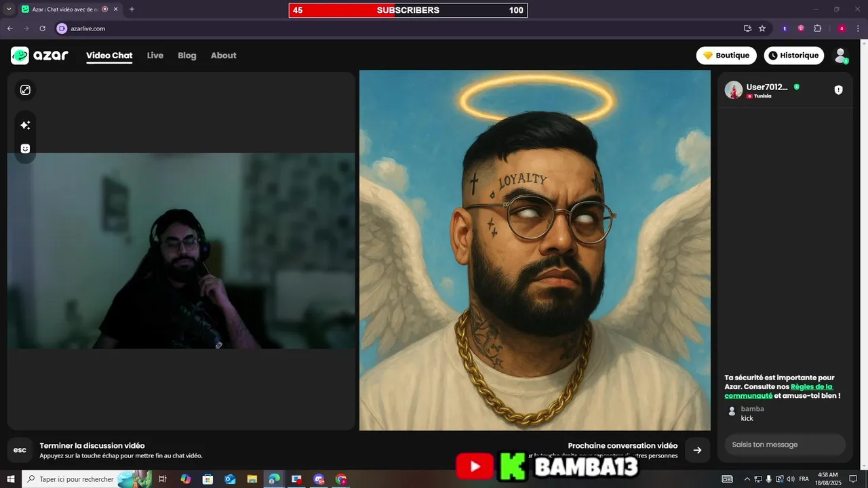
Task: Open File Explorer from the taskbar
Action: pos(252,479)
